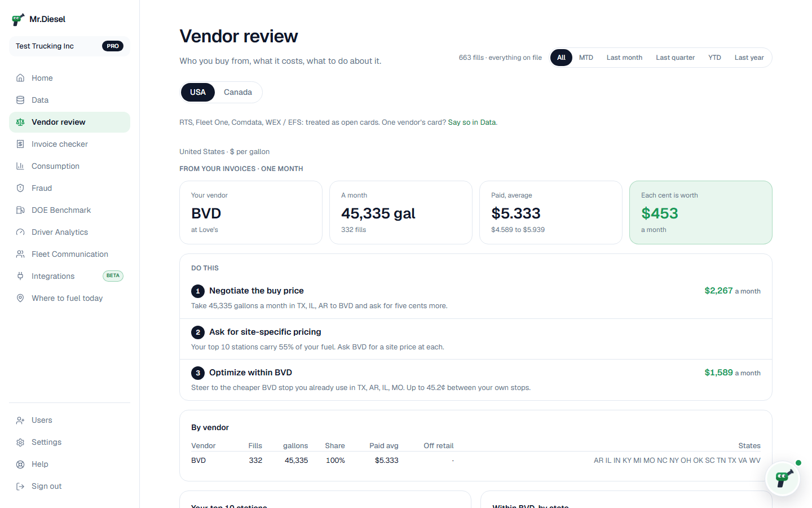Click the Fleet Communication people icon

click(x=20, y=254)
